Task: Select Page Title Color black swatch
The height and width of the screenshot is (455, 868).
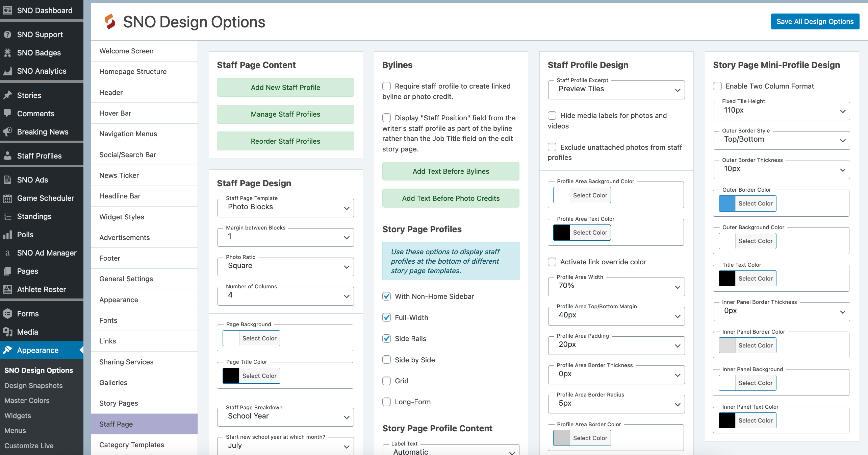Action: click(231, 376)
